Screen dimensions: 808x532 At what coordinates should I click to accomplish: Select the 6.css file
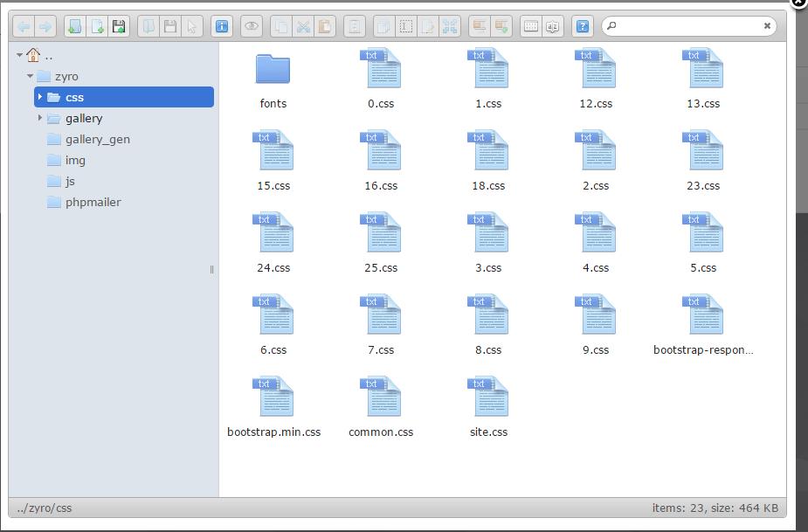point(273,324)
